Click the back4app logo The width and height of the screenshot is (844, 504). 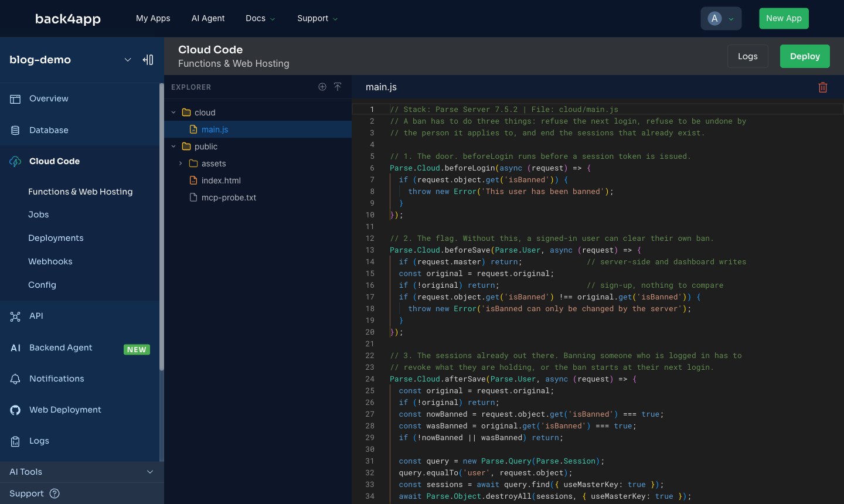pyautogui.click(x=68, y=19)
